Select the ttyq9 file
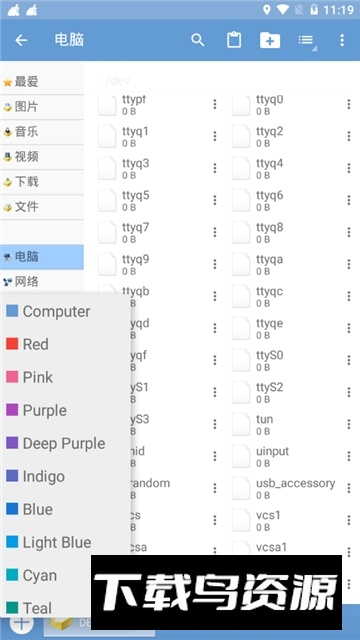 (x=159, y=264)
